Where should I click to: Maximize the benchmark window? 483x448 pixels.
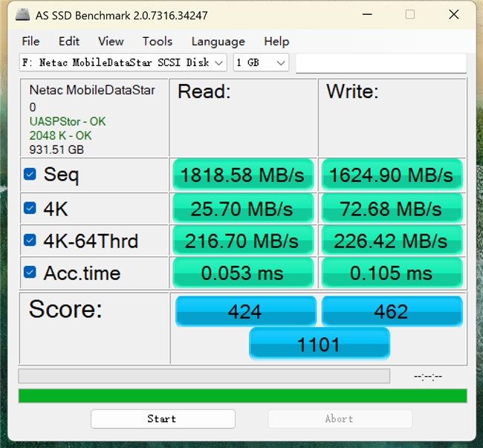[x=410, y=14]
